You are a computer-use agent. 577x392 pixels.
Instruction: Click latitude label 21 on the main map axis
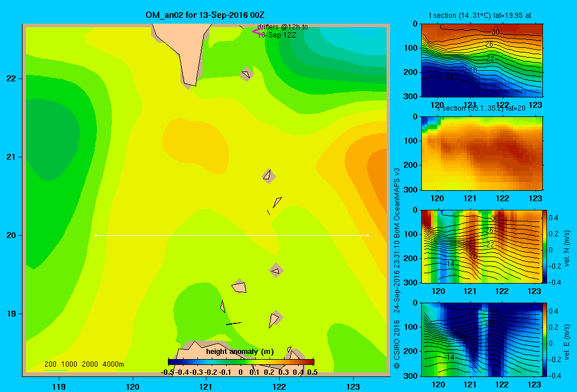[11, 157]
